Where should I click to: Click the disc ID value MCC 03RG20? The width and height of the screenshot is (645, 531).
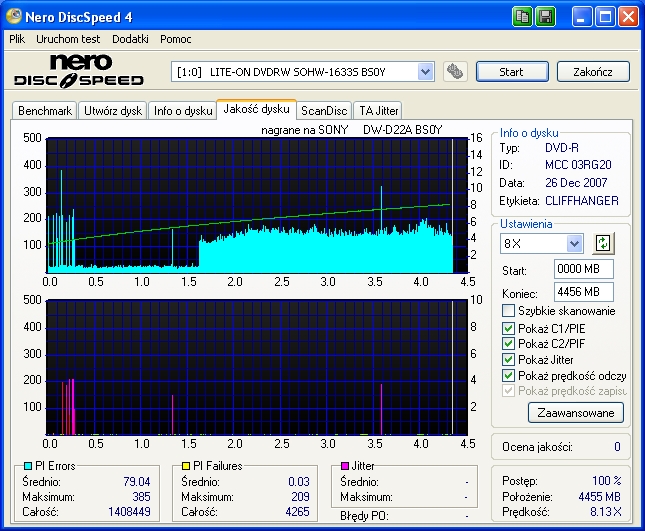tap(578, 165)
